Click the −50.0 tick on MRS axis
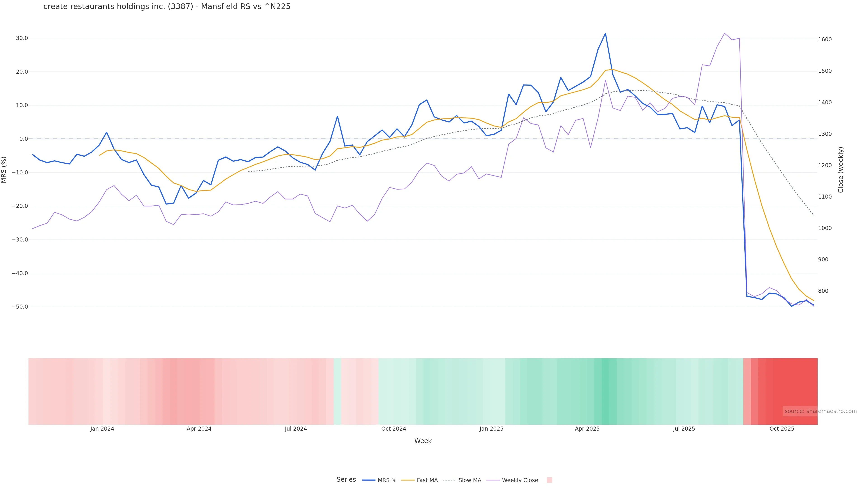Screen dimensions: 868x488 20,307
